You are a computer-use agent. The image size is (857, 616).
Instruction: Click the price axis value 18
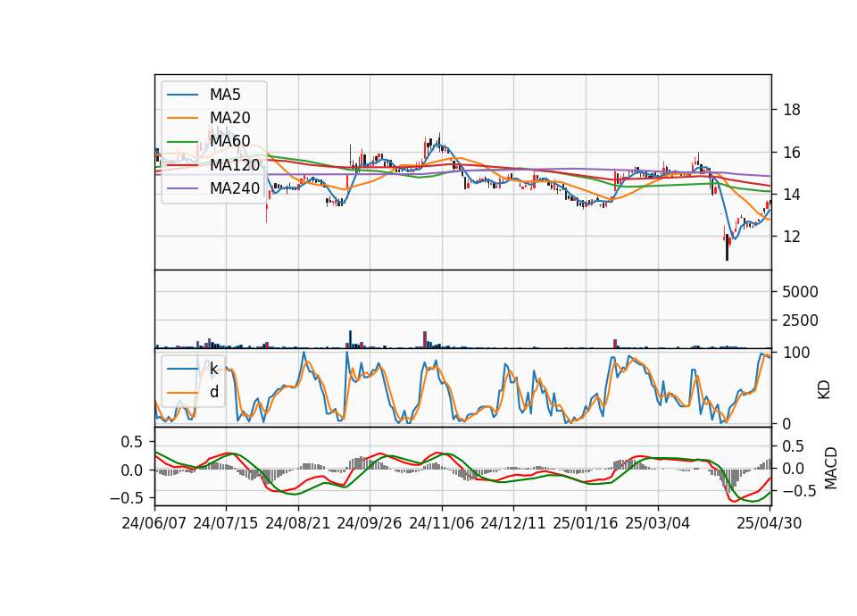[792, 110]
